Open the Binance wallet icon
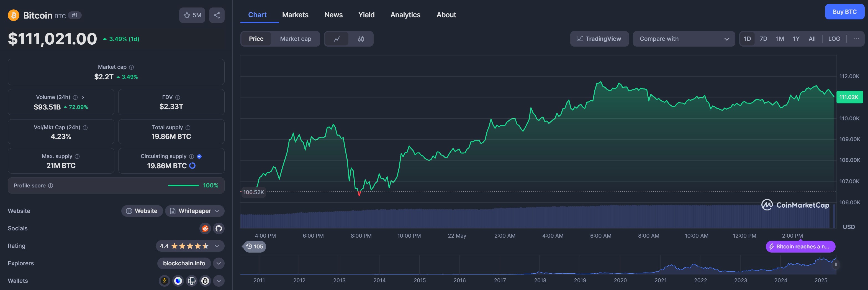868x290 pixels. (165, 281)
